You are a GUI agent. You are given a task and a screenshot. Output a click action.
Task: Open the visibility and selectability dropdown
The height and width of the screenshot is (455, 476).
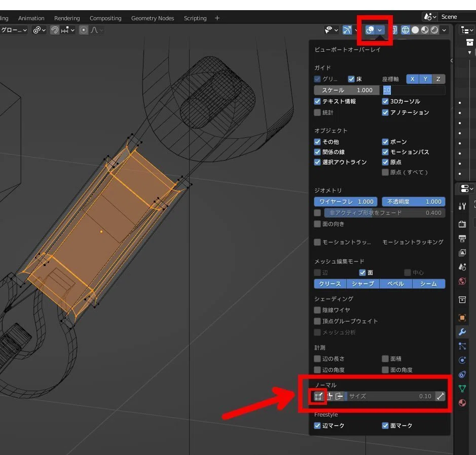pos(331,30)
